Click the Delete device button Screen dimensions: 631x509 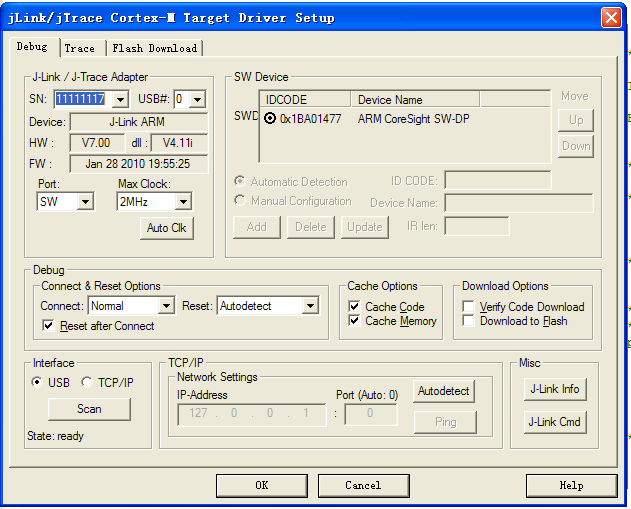coord(311,227)
